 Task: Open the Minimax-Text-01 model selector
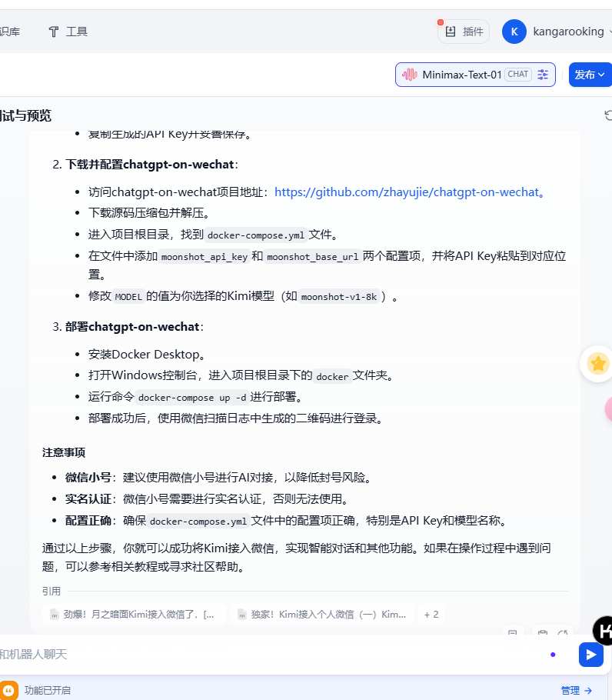pyautogui.click(x=475, y=75)
